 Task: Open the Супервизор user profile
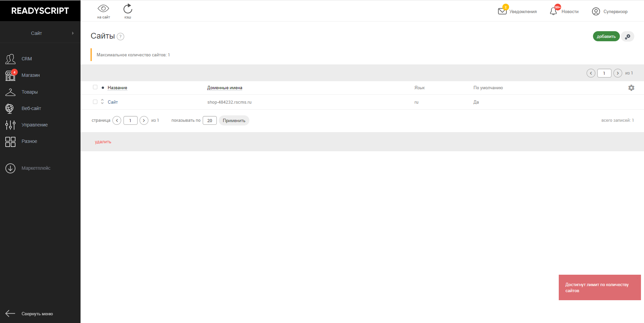(610, 11)
